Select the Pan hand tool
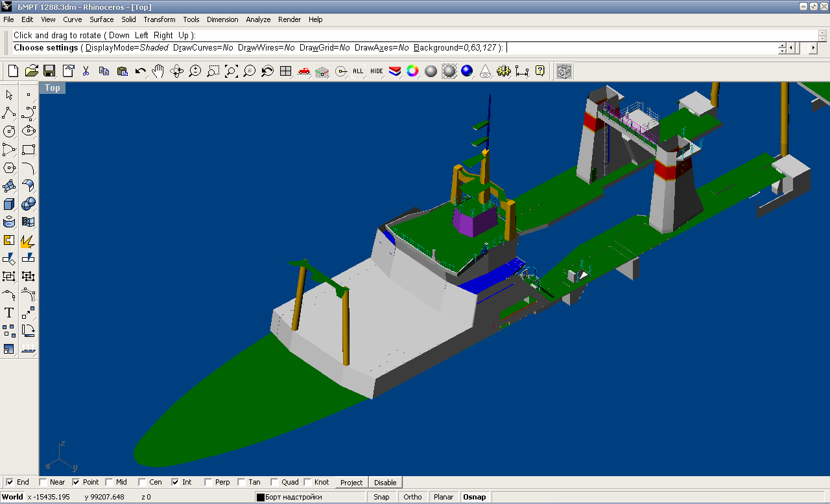830x504 pixels. (158, 71)
